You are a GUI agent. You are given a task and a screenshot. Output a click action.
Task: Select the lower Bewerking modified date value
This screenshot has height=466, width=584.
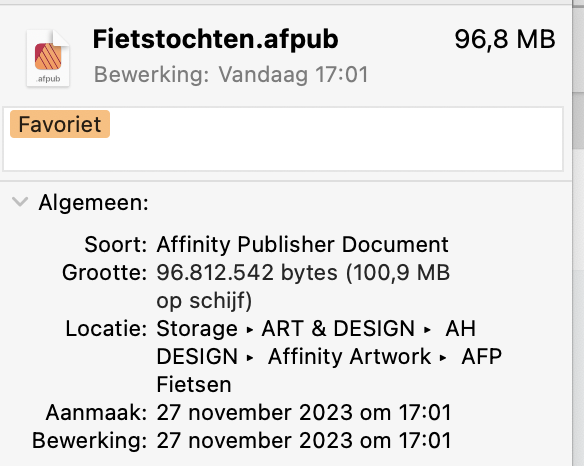click(x=304, y=441)
